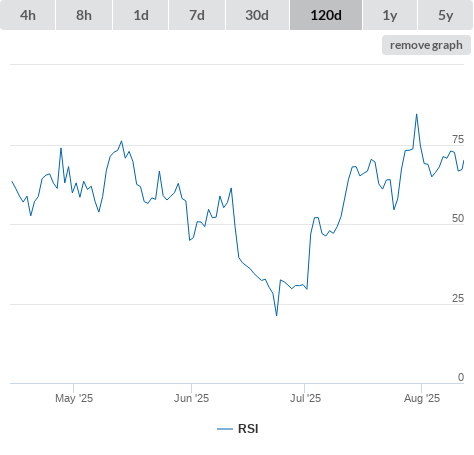Click the 50 y-axis gridline label

tap(458, 218)
